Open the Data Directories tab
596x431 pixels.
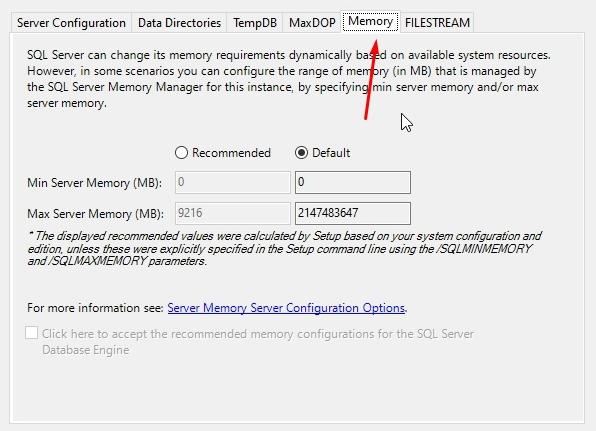click(179, 23)
